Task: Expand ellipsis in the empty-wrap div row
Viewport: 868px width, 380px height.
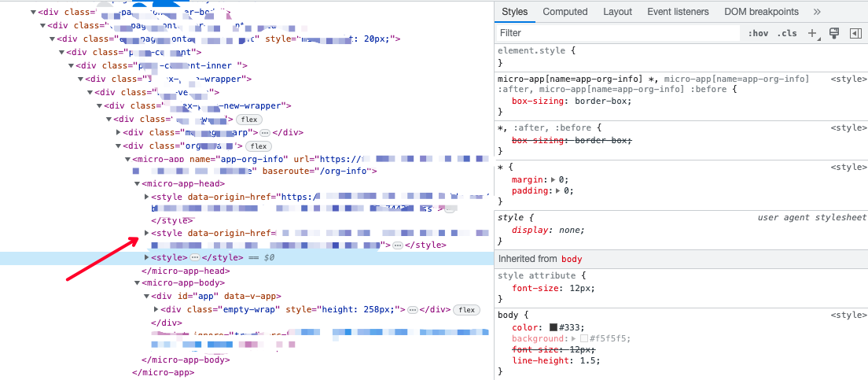Action: [x=413, y=310]
